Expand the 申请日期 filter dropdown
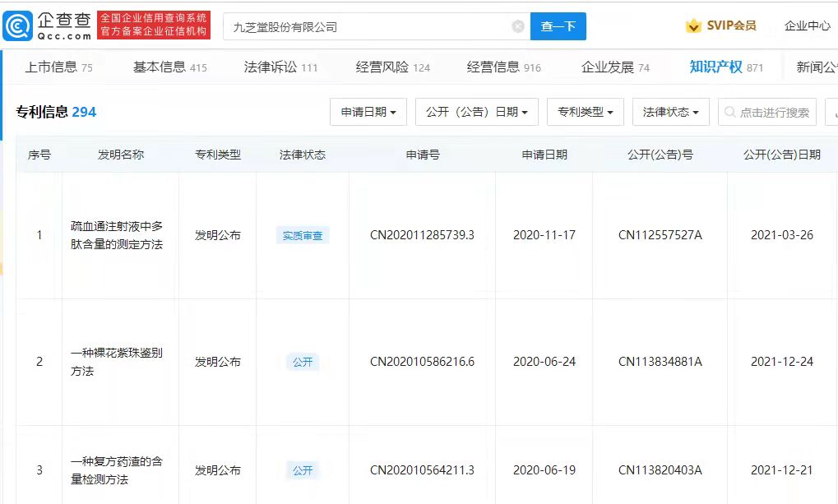838x504 pixels. (x=368, y=112)
